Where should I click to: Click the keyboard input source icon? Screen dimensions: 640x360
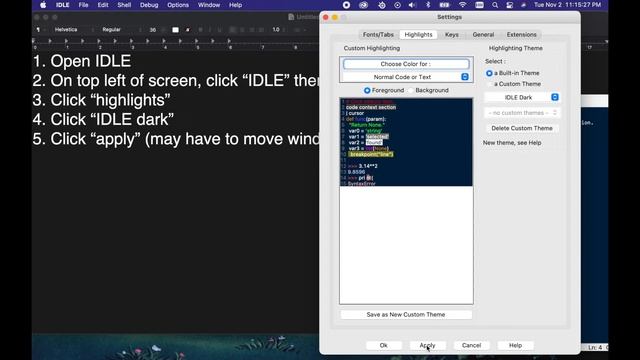pyautogui.click(x=479, y=5)
